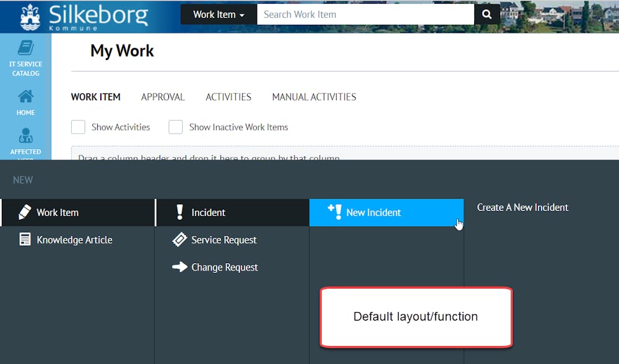Click the Silkeborg Kommune crest logo
Image resolution: width=619 pixels, height=364 pixels.
[x=30, y=17]
